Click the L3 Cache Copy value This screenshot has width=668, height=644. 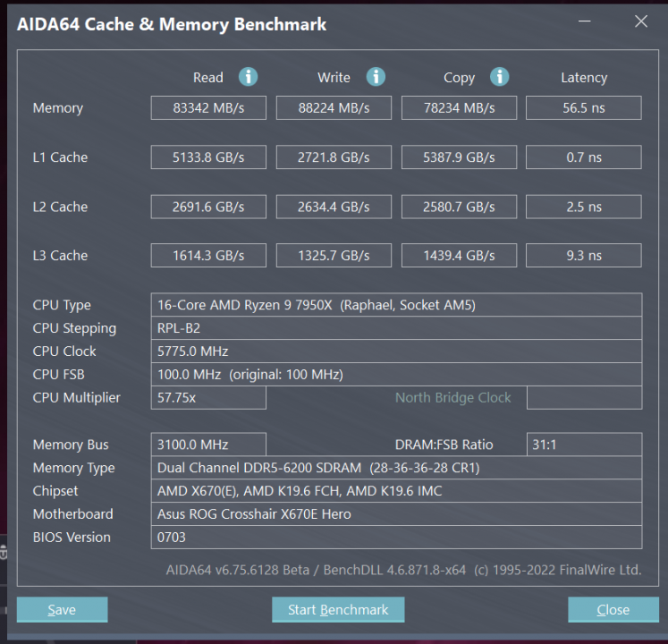459,256
